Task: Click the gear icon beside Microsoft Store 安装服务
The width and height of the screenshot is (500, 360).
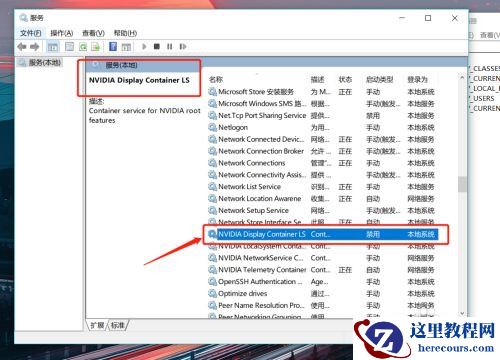Action: pos(212,92)
